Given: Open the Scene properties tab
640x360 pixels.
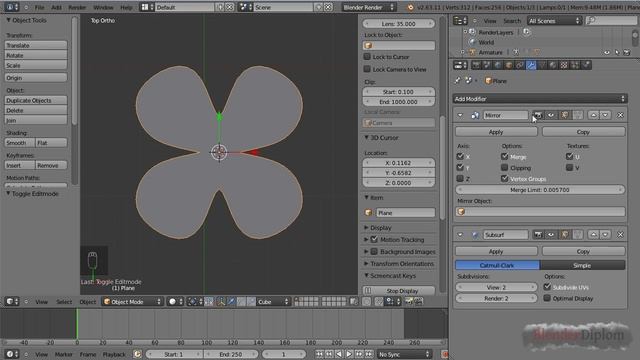Looking at the screenshot, I should point(487,65).
